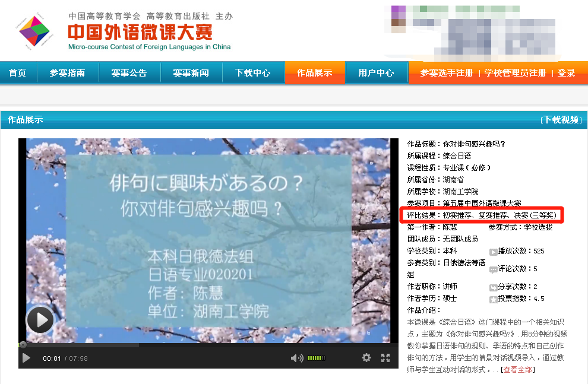Click the play count icon next to 播放次数

pyautogui.click(x=493, y=252)
